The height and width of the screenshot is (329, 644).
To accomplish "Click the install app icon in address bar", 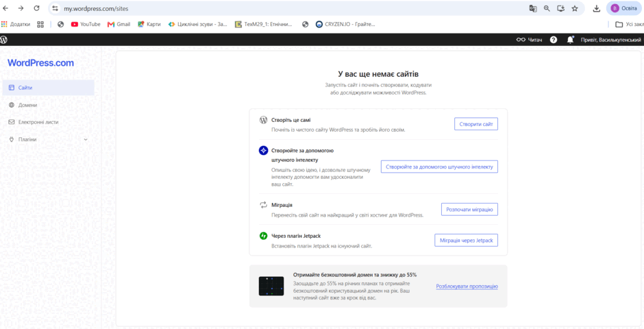I will 561,8.
